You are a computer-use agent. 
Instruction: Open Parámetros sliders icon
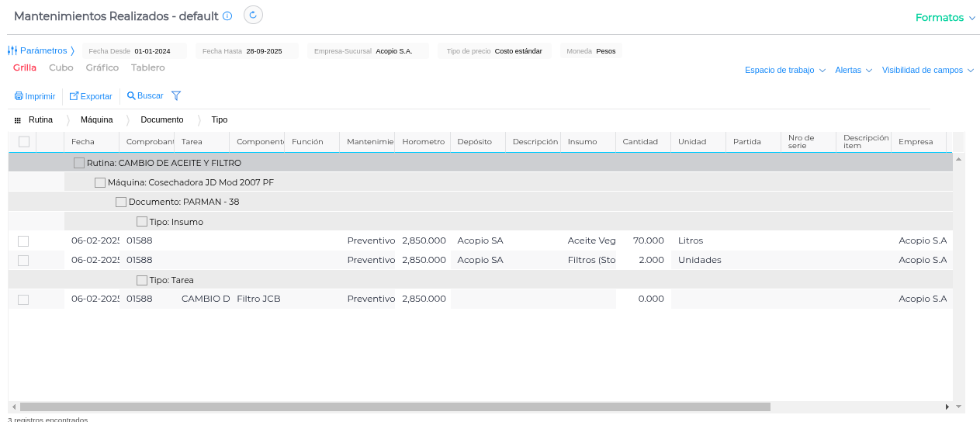pos(12,51)
